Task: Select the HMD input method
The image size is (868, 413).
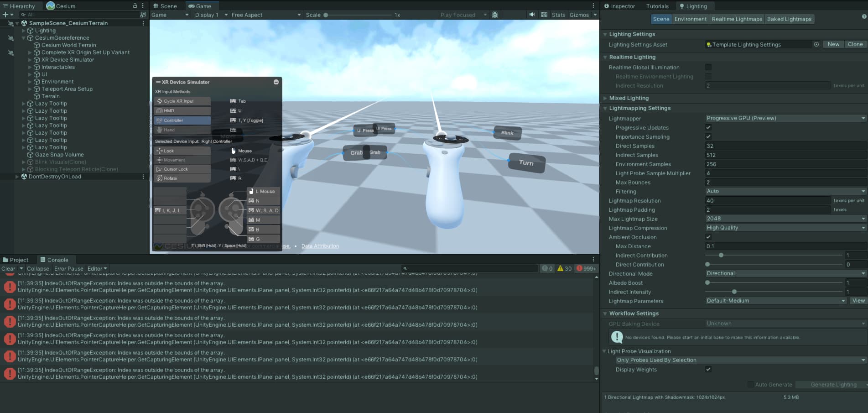Action: point(182,111)
